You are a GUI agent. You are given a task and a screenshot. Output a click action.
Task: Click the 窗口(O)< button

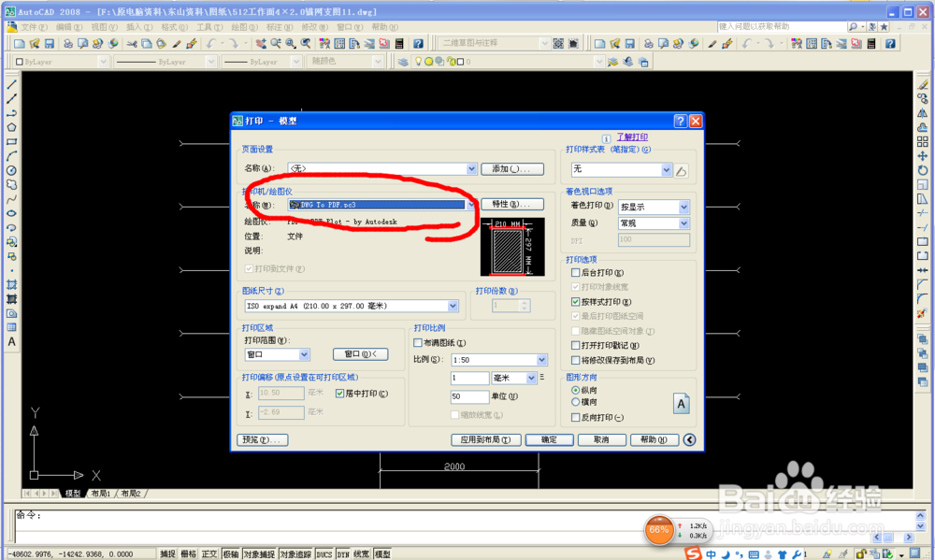click(360, 354)
